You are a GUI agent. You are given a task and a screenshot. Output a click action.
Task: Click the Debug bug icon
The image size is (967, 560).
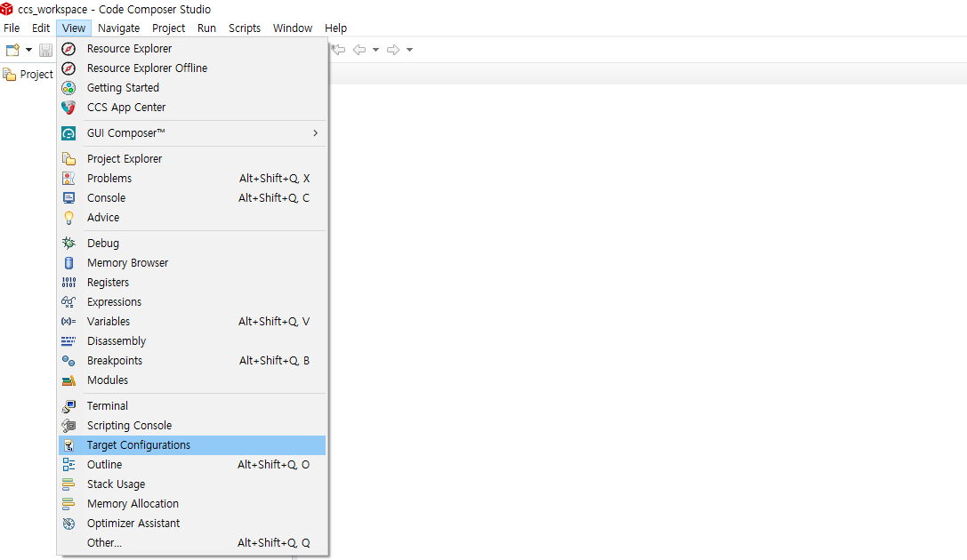[68, 244]
